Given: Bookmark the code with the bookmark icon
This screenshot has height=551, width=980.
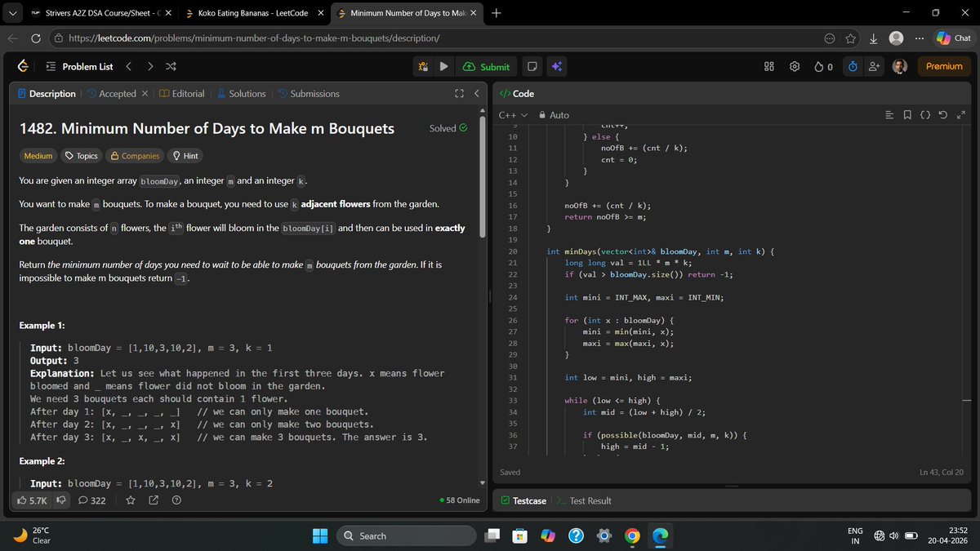Looking at the screenshot, I should click(x=907, y=115).
